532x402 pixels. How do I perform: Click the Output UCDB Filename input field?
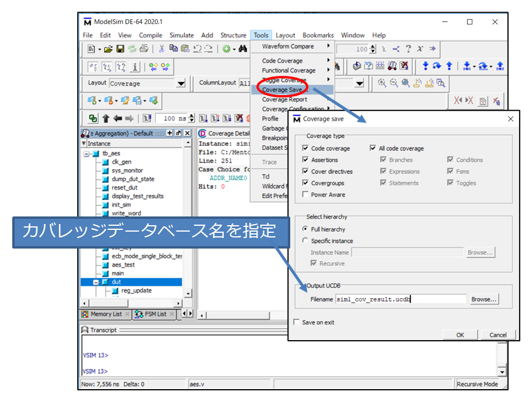(x=401, y=299)
